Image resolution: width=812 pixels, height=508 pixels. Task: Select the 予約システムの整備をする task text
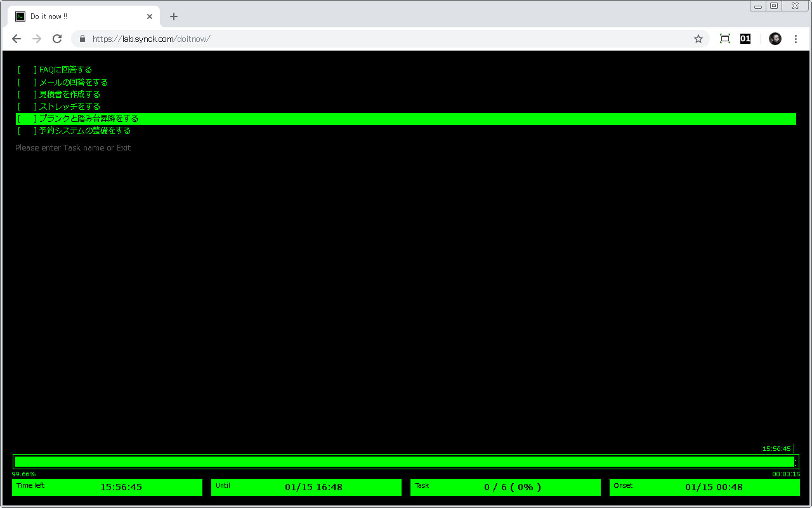85,131
